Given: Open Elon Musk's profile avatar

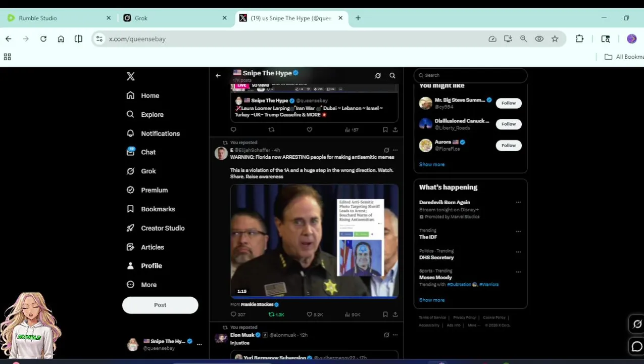Looking at the screenshot, I should pos(221,338).
